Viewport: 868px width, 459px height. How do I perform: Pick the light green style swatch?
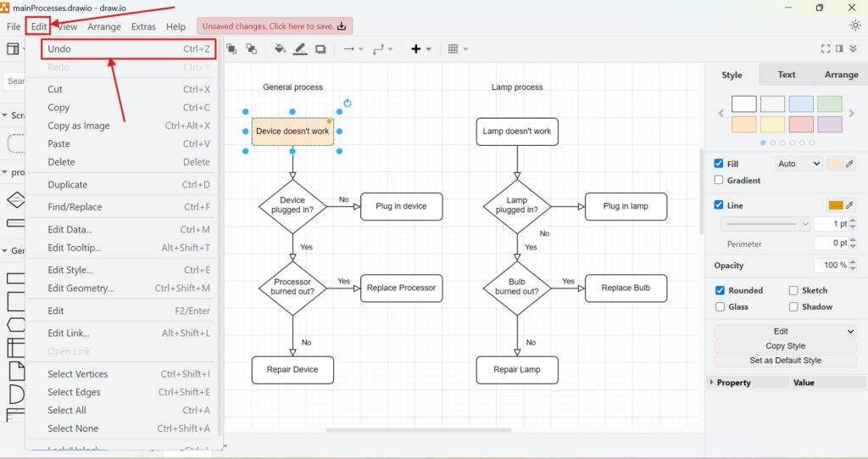tap(830, 104)
